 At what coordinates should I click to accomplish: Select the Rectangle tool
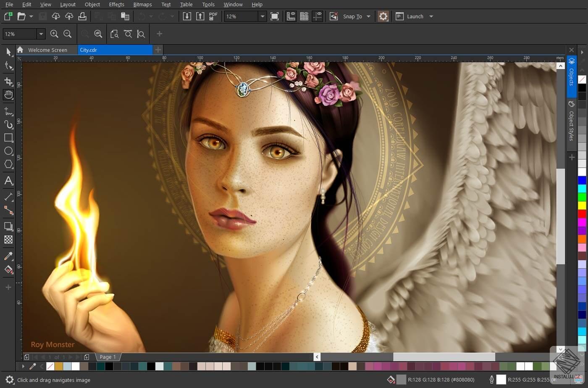[x=8, y=137]
